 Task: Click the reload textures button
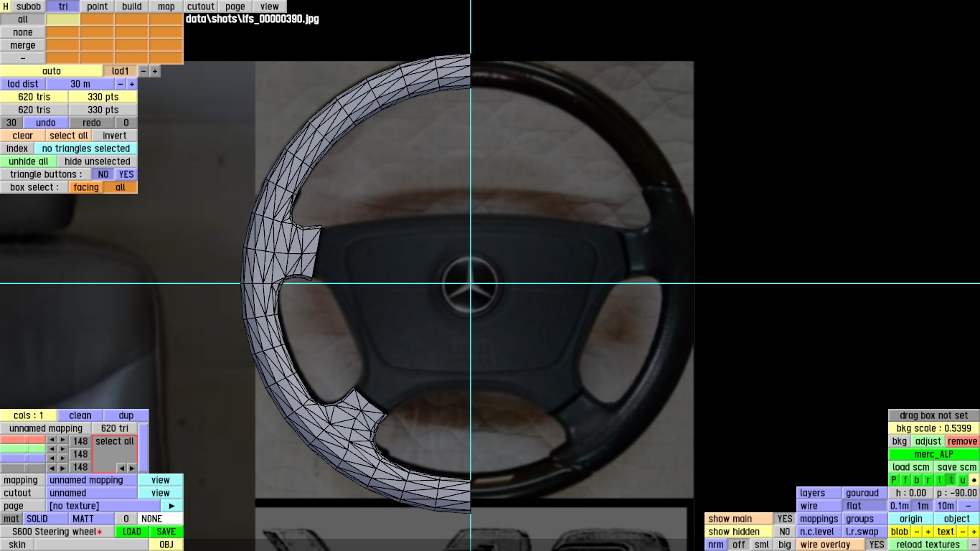(928, 545)
